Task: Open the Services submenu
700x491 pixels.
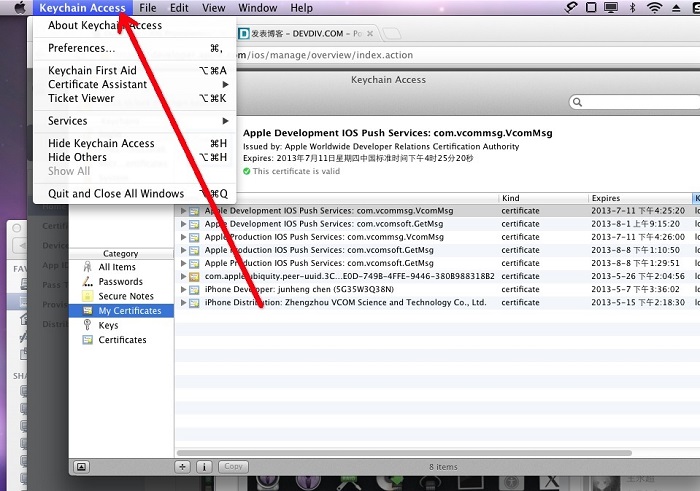Action: (134, 121)
